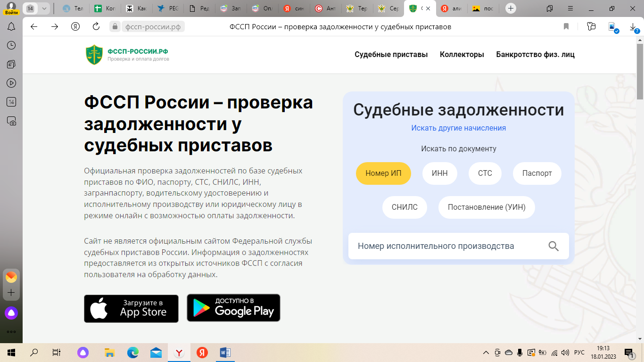Choose СНИЛС document type

(404, 207)
